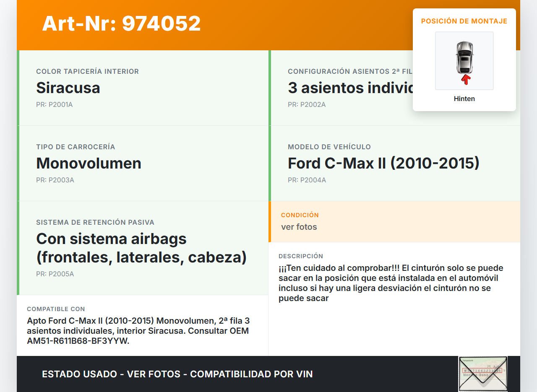Click the Compatible Con compatibility text
The height and width of the screenshot is (392, 537).
[138, 331]
